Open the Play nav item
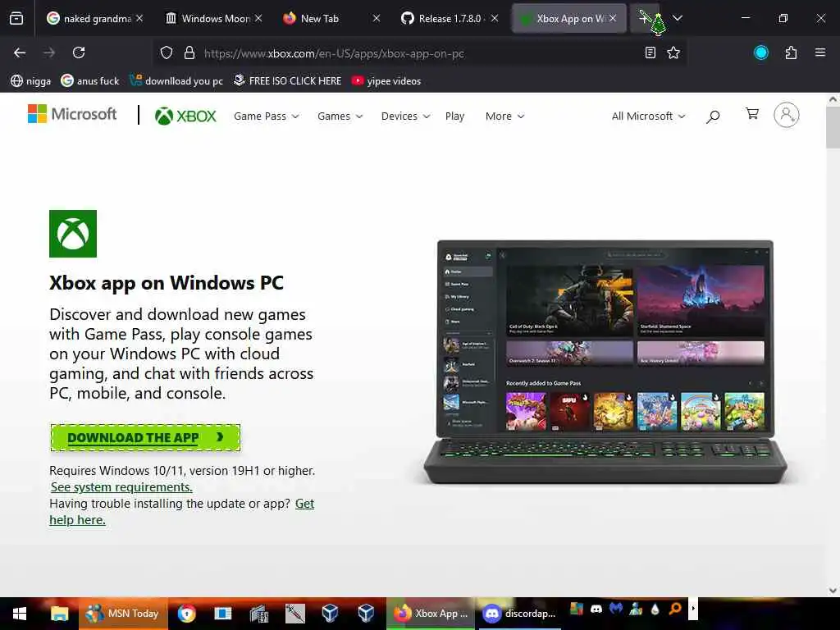Image resolution: width=840 pixels, height=630 pixels. coord(454,116)
